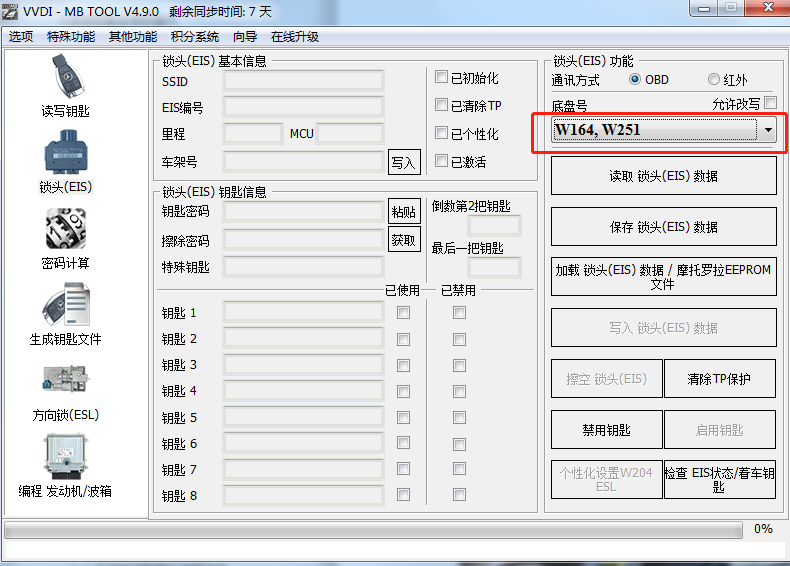Check 已禁用 box for 钥匙 3
Screen dimensions: 790x566
tap(459, 365)
